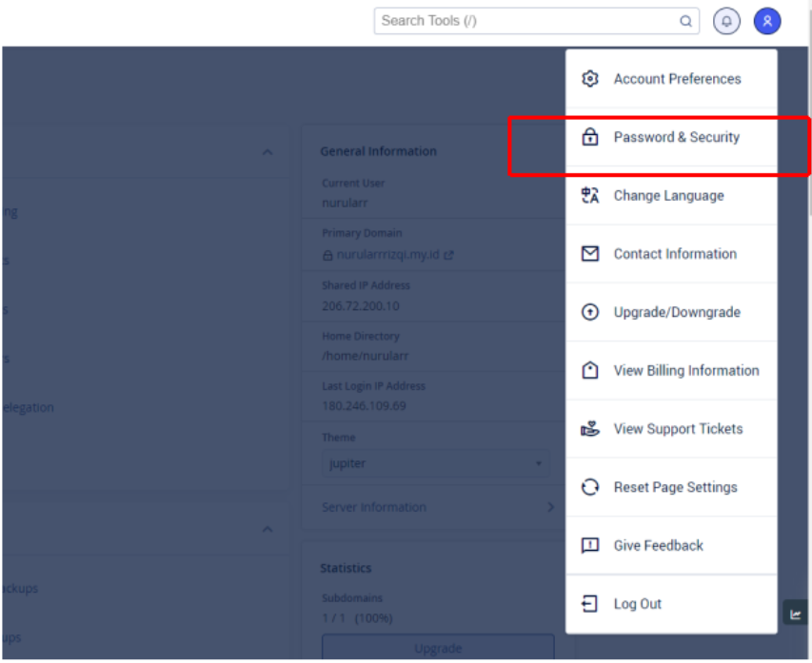
Task: Click the Subdomains 1 / 1 (100%) value
Action: click(x=357, y=618)
